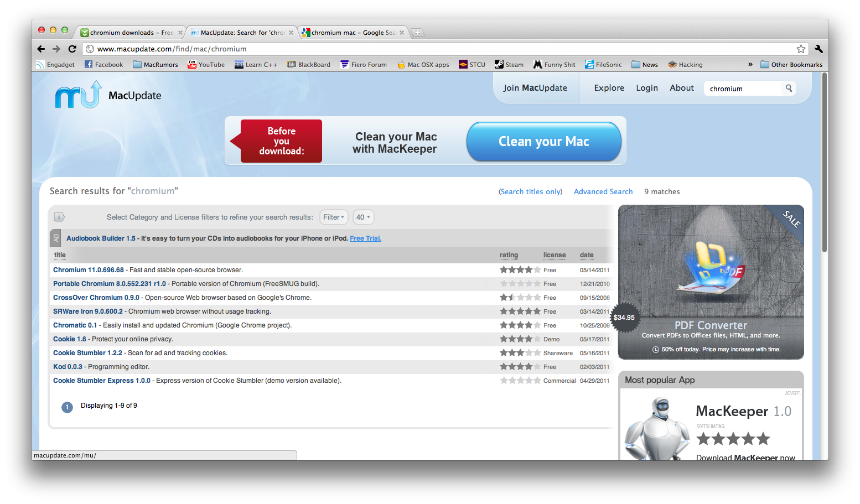Screen dimensions: 860x504
Task: Open the Chromium 11.0.696.68 result
Action: (x=89, y=270)
